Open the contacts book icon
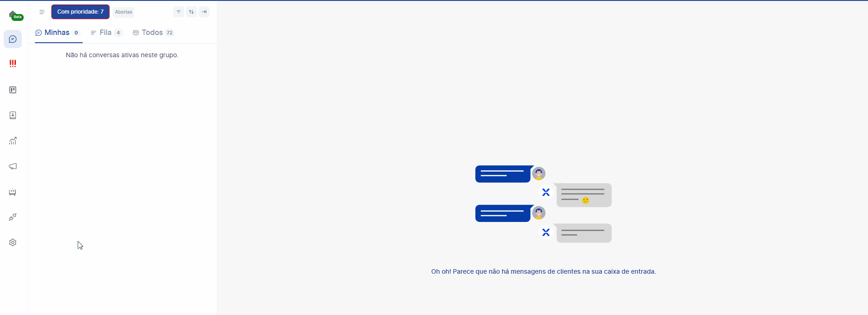 pyautogui.click(x=13, y=115)
